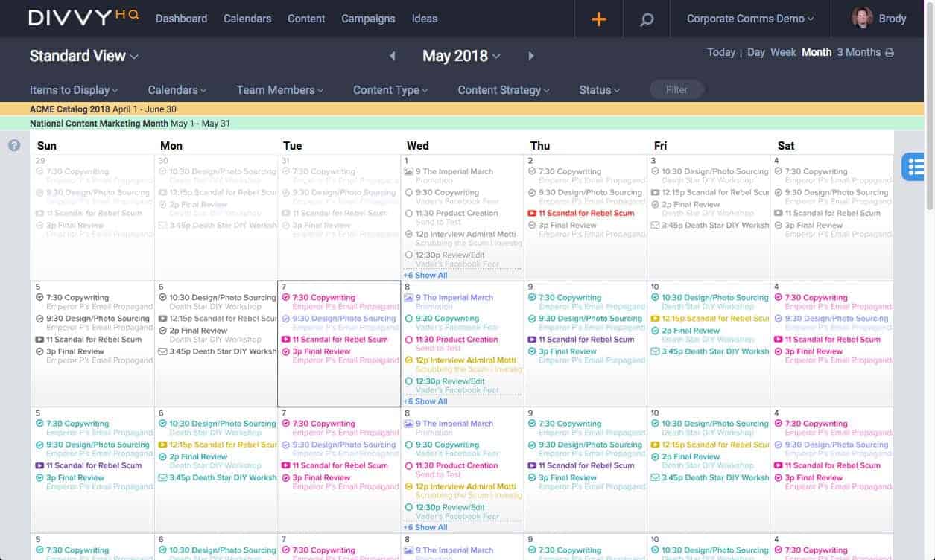Screen dimensions: 935x560
Task: Click image icon of day 1 Imperial March
Action: 408,171
